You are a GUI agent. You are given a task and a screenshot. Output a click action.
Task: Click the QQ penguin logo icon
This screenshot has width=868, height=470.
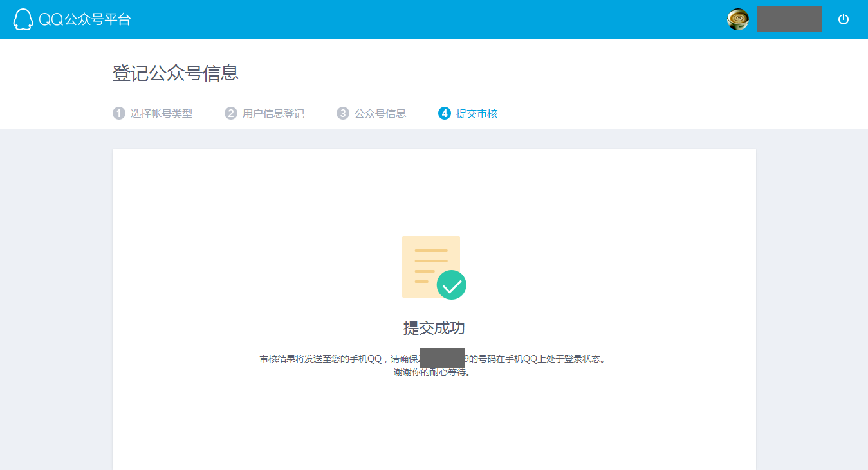tap(23, 19)
